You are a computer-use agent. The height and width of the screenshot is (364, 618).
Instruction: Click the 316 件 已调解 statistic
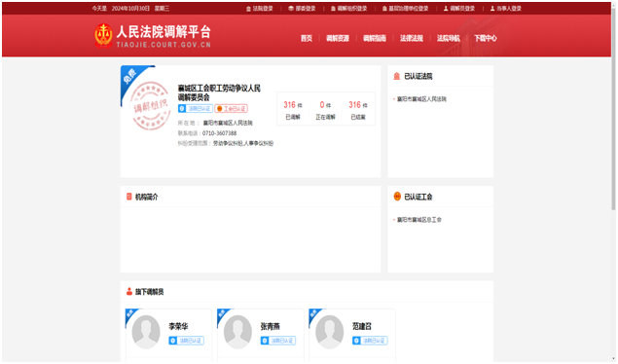293,110
